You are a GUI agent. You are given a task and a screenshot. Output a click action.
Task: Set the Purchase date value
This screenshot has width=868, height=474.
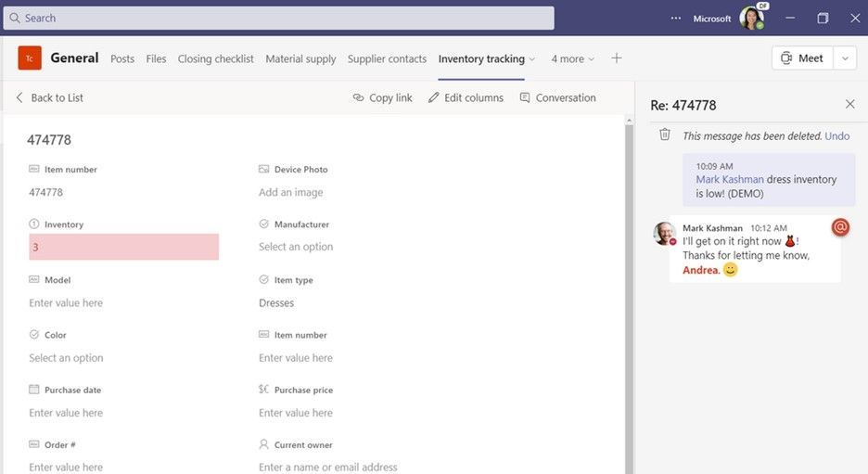66,413
